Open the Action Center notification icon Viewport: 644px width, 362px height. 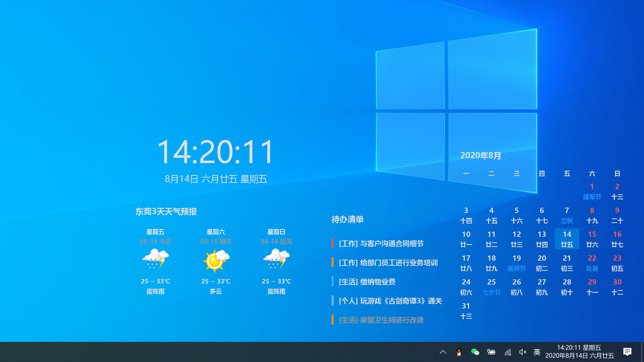click(627, 352)
